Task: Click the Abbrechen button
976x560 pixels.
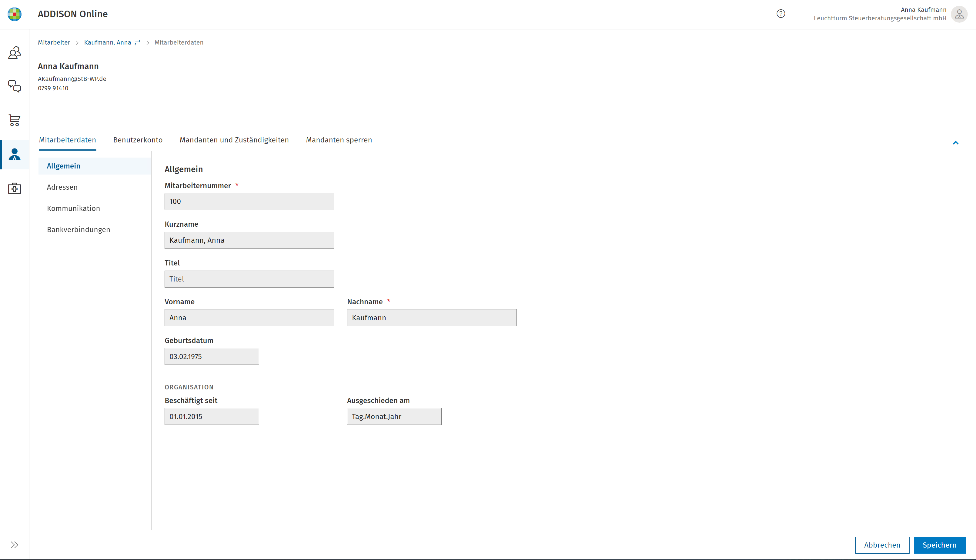Action: pos(882,545)
